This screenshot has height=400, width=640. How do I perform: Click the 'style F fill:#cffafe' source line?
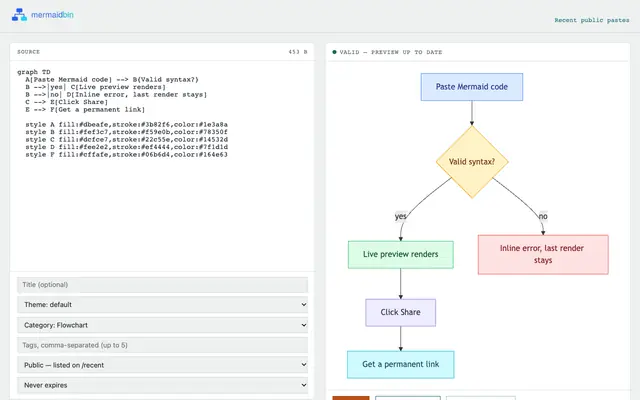[x=126, y=155]
